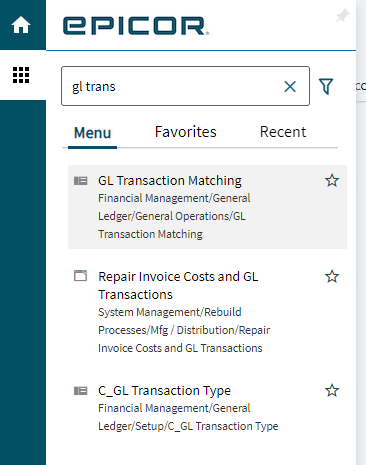Clear the search text with X icon
Viewport: 366px width, 465px height.
pyautogui.click(x=290, y=87)
